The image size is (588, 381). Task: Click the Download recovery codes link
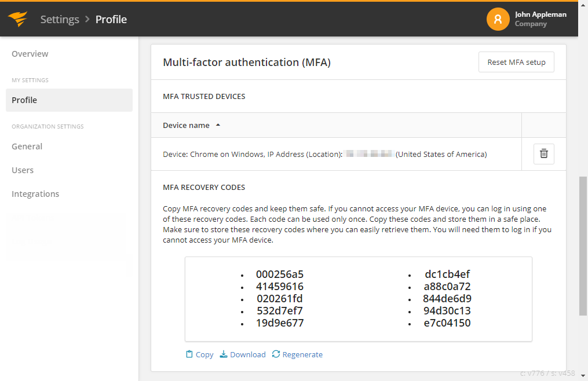click(248, 354)
